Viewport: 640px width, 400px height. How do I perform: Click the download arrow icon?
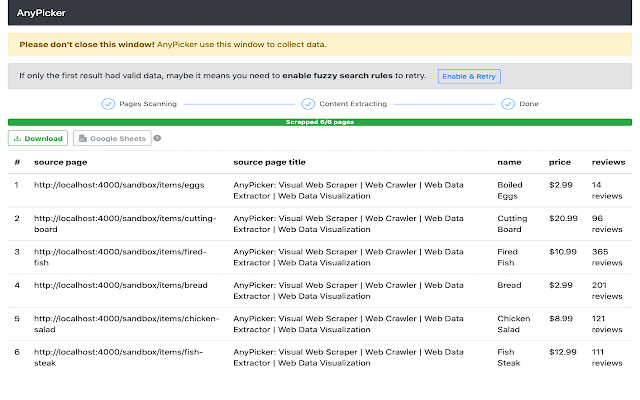point(17,139)
